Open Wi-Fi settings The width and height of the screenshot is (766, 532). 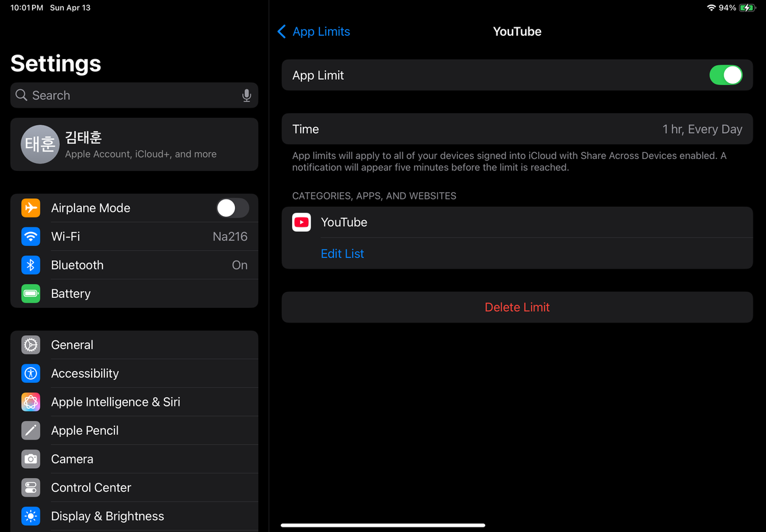coord(134,237)
